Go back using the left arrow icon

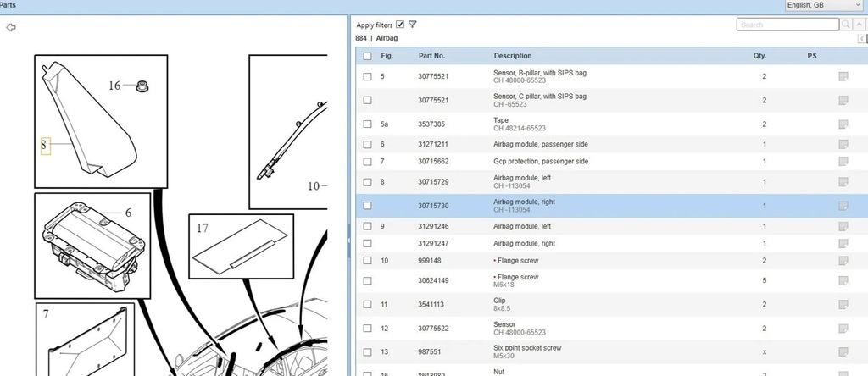[x=10, y=27]
